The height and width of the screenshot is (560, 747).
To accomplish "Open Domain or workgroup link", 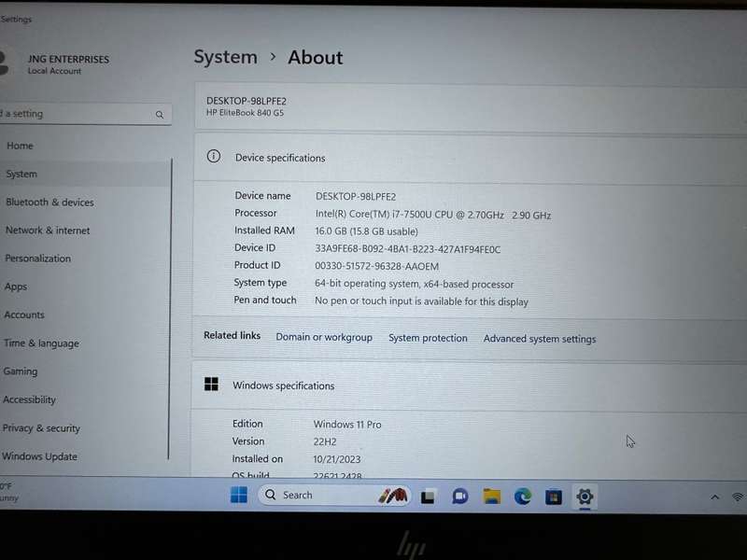I will pyautogui.click(x=324, y=337).
